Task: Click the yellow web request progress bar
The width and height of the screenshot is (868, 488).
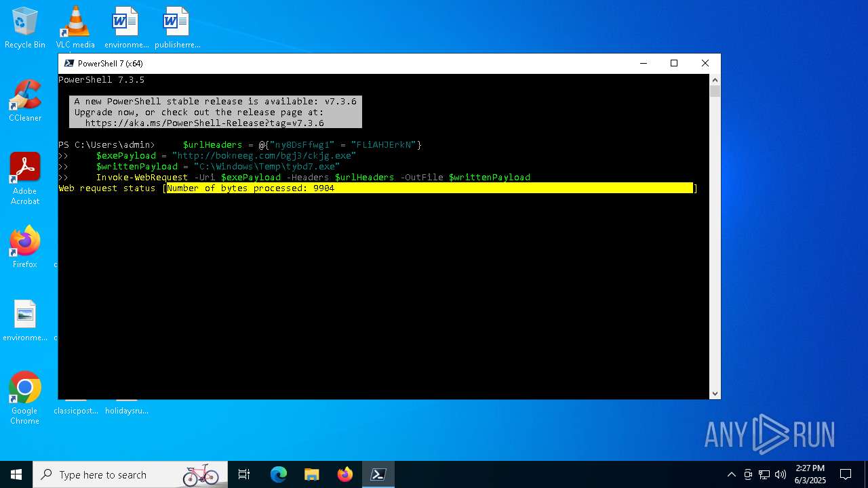Action: (x=430, y=188)
